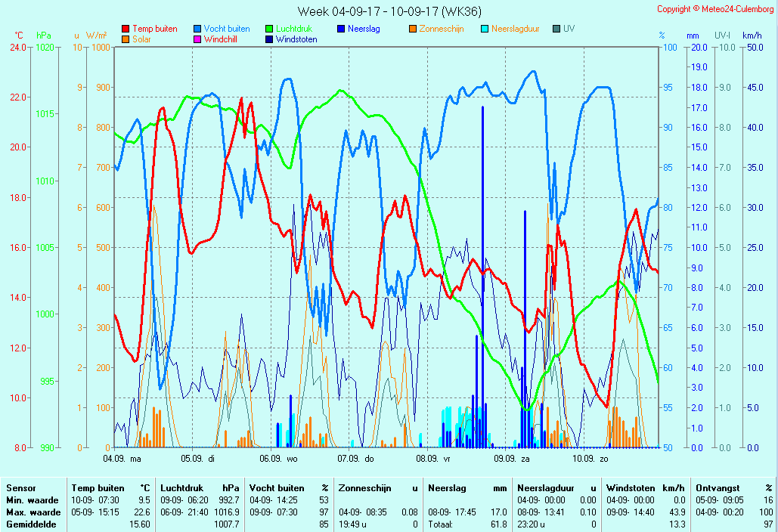Click the blue Vocht buiten legend swatch

197,29
